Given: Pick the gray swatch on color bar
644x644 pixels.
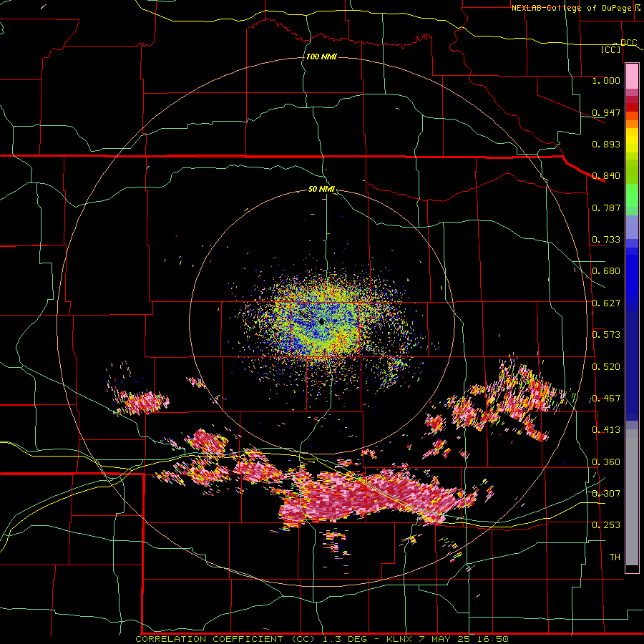Looking at the screenshot, I should [x=632, y=497].
